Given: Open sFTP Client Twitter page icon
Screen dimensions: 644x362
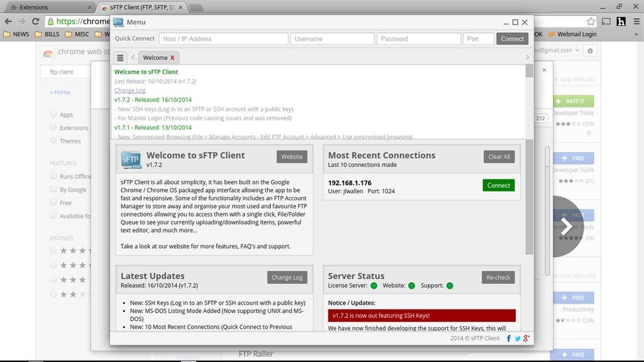Looking at the screenshot, I should 518,338.
